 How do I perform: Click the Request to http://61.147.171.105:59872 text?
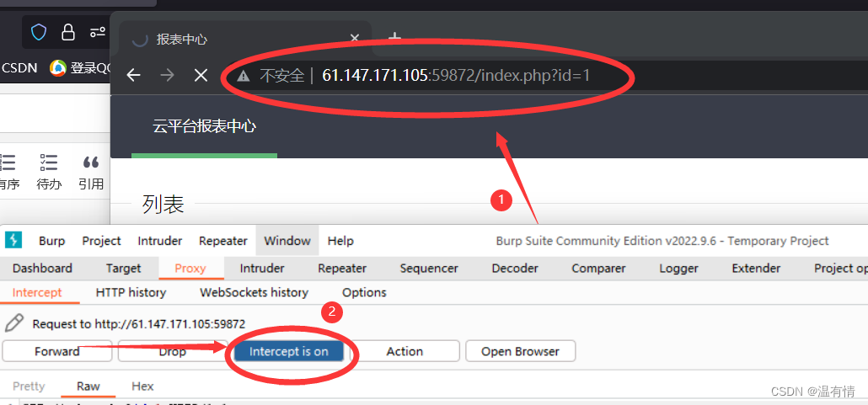tap(139, 323)
